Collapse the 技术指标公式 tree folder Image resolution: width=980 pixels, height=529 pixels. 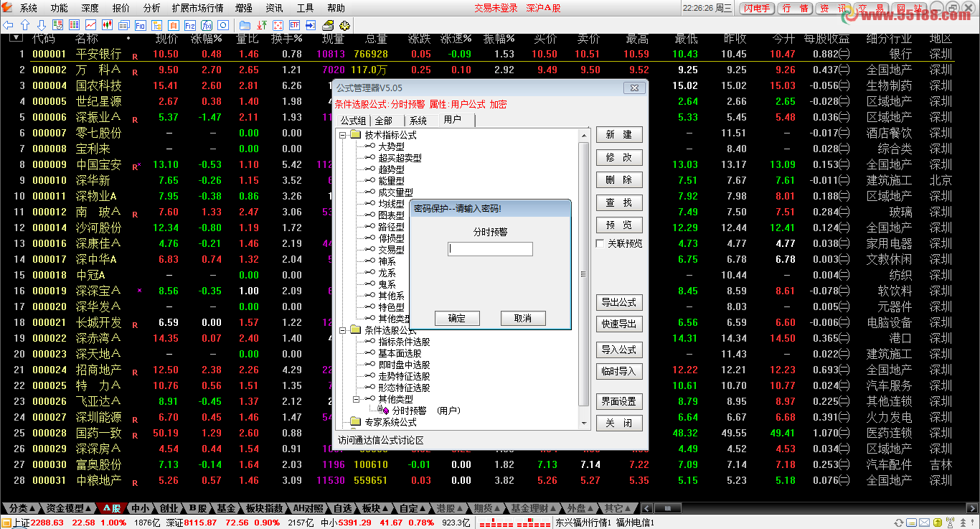click(342, 135)
